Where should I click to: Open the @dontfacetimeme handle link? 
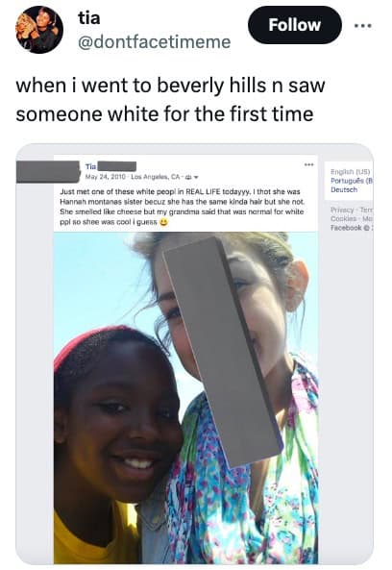pyautogui.click(x=155, y=41)
